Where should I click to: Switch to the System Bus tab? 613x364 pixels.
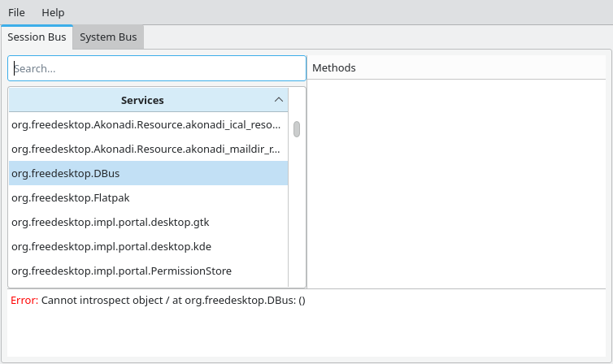(108, 37)
